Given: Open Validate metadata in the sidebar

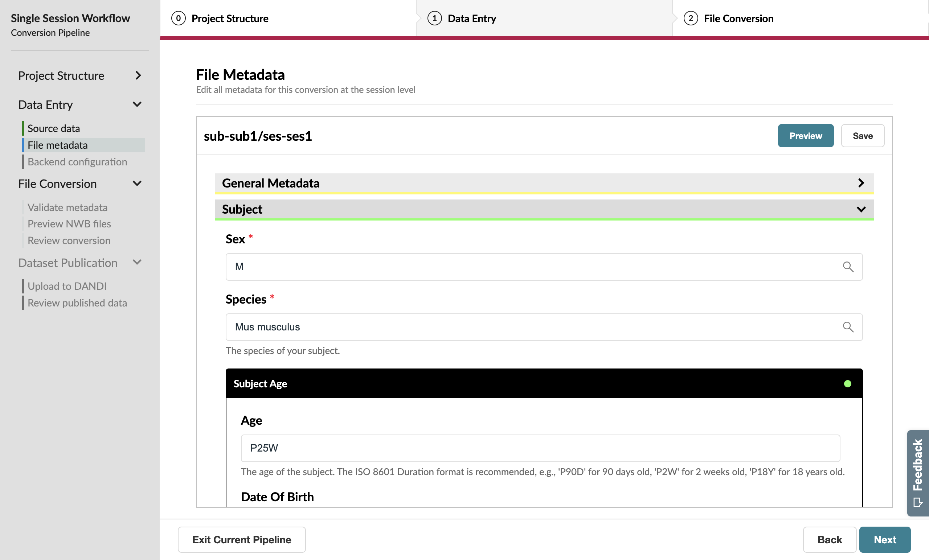Looking at the screenshot, I should [x=83, y=207].
